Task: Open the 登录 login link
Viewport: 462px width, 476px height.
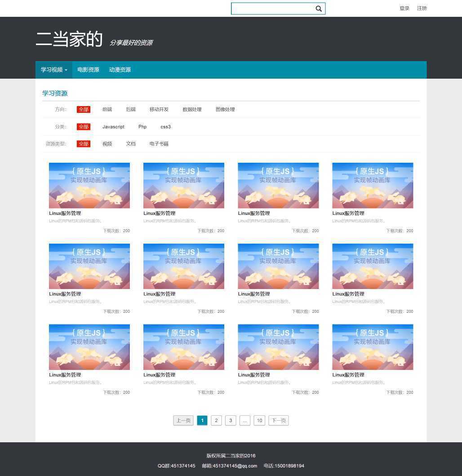Action: 404,9
